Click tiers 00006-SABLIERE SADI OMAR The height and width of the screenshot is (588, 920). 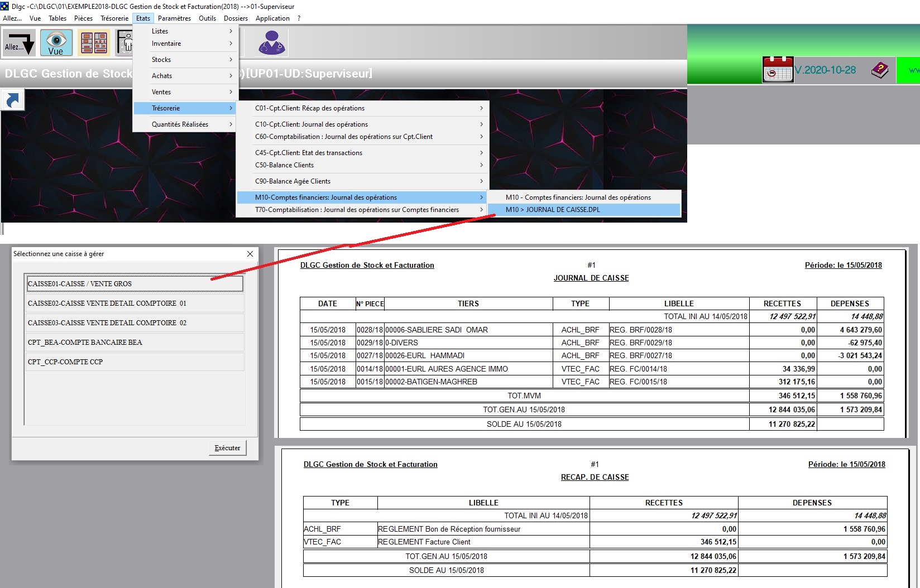(x=437, y=330)
